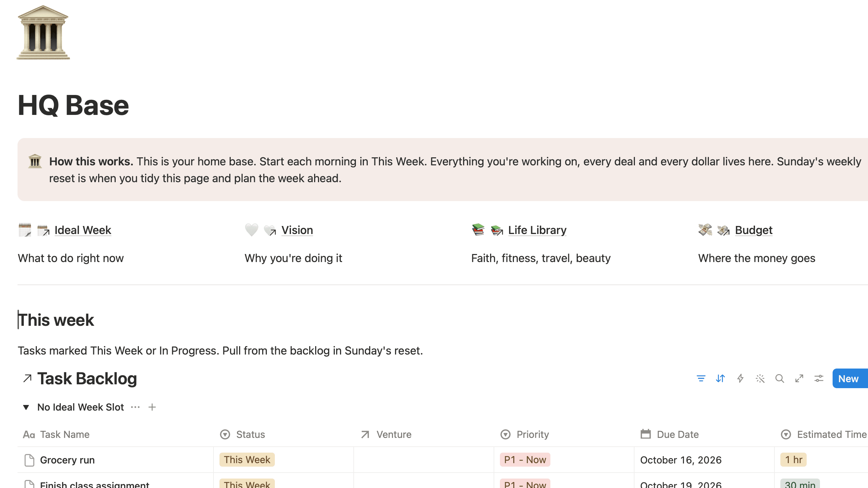The height and width of the screenshot is (488, 868).
Task: Add item with plus next to No Ideal Week Slot
Action: 152,407
